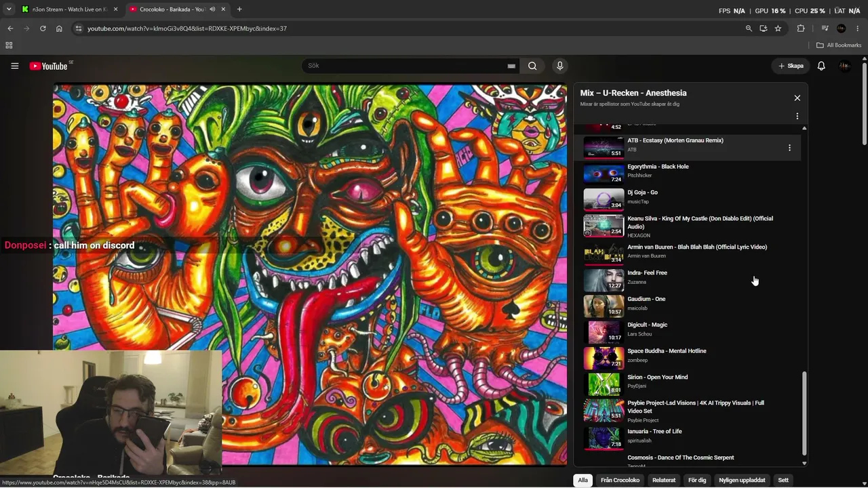Mute the Crocoloko tab audio icon
The height and width of the screenshot is (488, 868).
[x=212, y=9]
